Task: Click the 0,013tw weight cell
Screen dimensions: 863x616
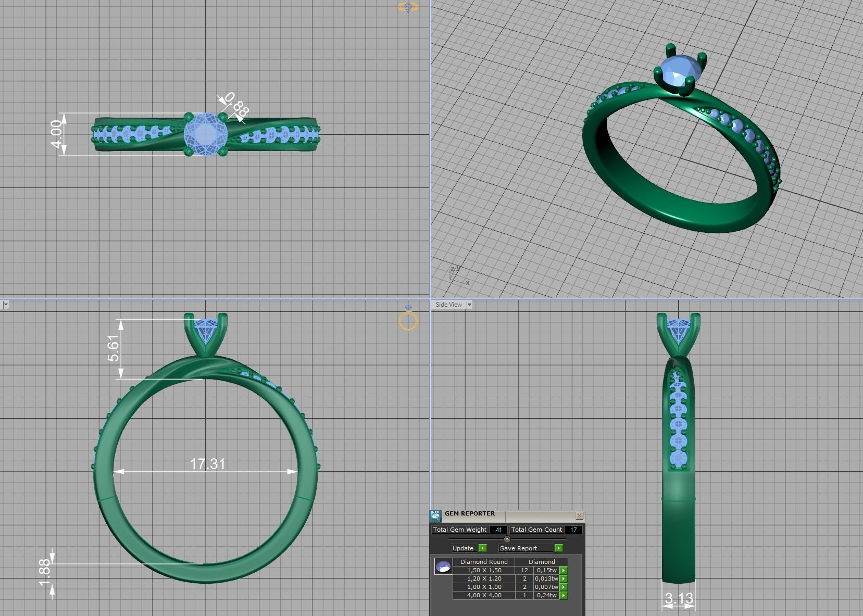Action: click(546, 579)
